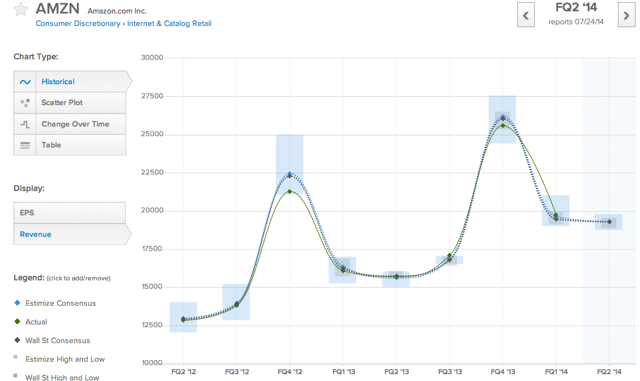Click the Amazon.com Inc. company name
The image size is (640, 381).
[x=117, y=11]
